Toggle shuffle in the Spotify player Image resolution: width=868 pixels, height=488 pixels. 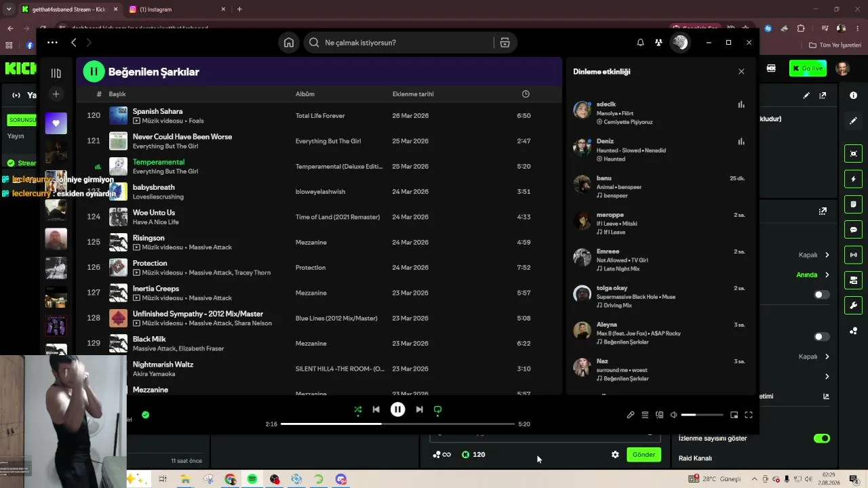tap(358, 409)
